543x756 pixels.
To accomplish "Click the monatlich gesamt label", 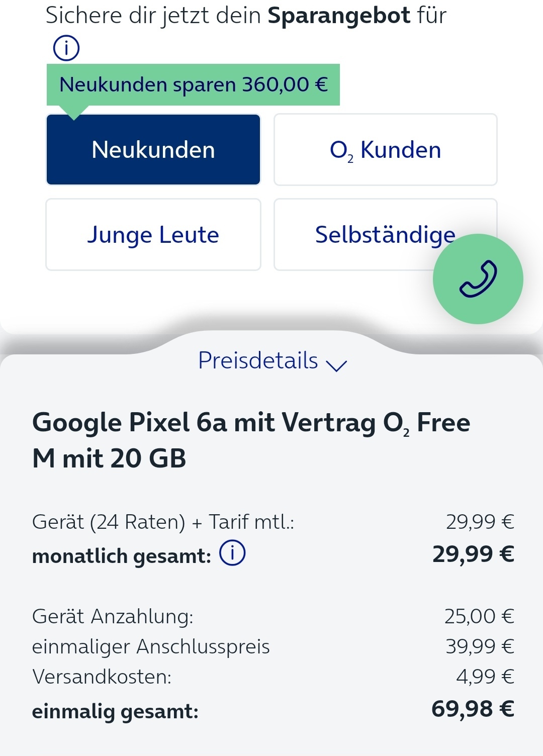I will coord(122,556).
